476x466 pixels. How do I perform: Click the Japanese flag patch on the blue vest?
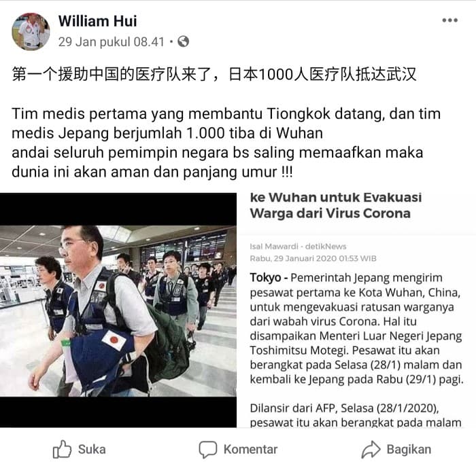coord(114,340)
